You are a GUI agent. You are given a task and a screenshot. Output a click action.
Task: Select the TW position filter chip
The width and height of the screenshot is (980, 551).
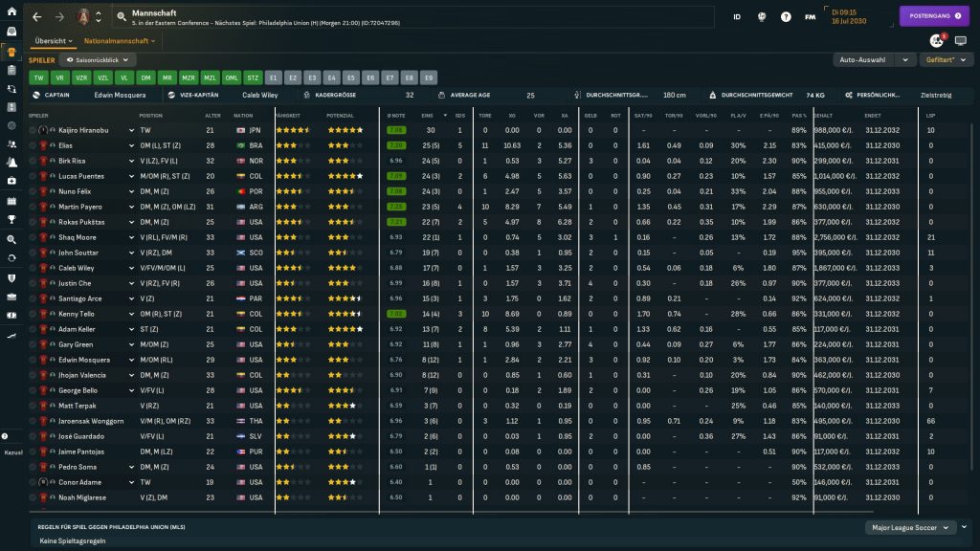[x=38, y=77]
